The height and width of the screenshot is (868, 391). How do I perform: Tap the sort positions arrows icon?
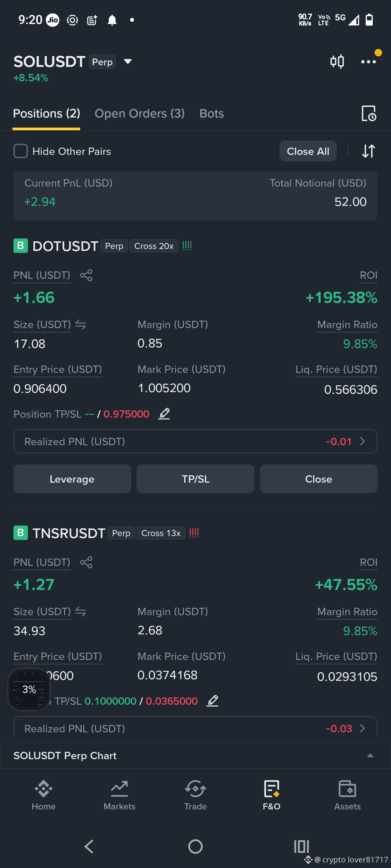coord(368,151)
